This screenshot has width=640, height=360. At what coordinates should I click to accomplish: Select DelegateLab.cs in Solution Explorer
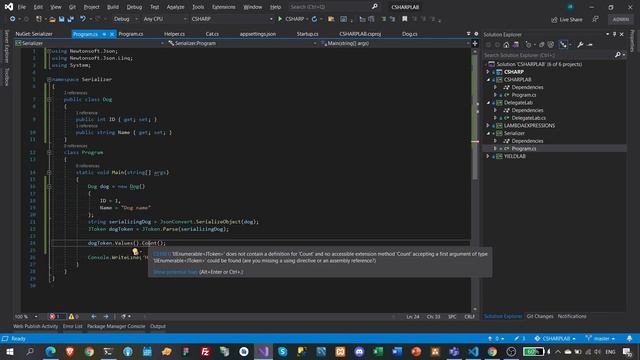point(529,118)
